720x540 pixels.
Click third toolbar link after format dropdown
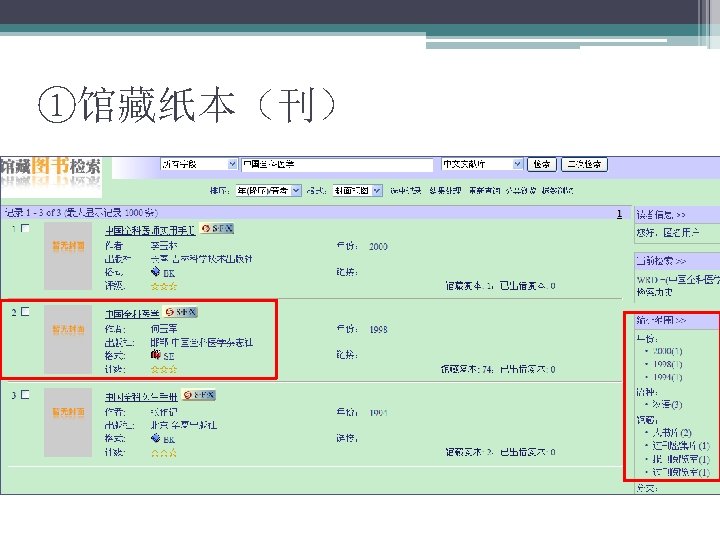(484, 191)
